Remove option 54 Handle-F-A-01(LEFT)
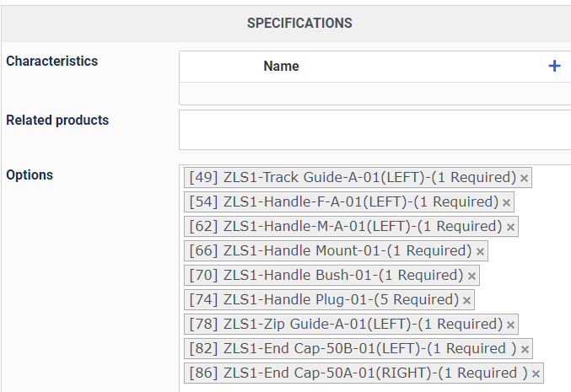571x392 pixels. coord(506,202)
